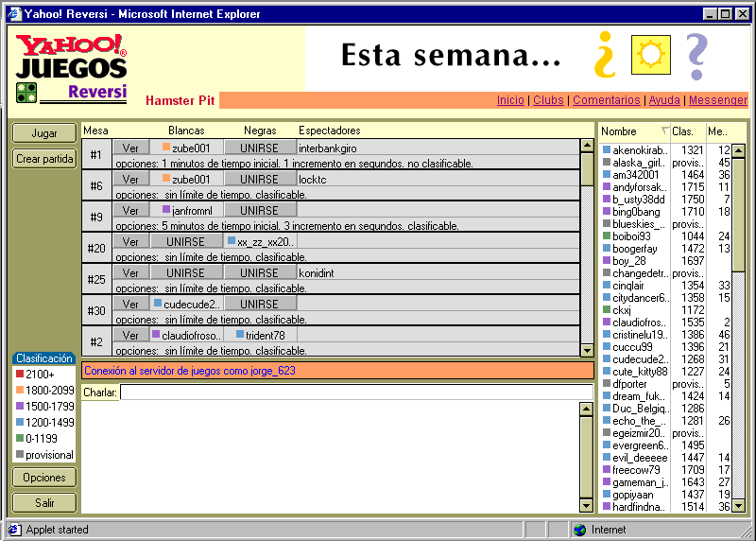Click Ver for table #1
The image size is (756, 541).
tap(130, 148)
